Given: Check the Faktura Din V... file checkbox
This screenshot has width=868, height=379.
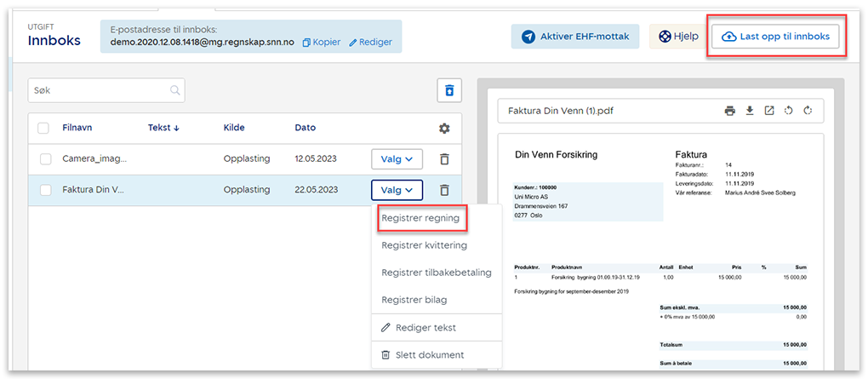Looking at the screenshot, I should pyautogui.click(x=46, y=190).
